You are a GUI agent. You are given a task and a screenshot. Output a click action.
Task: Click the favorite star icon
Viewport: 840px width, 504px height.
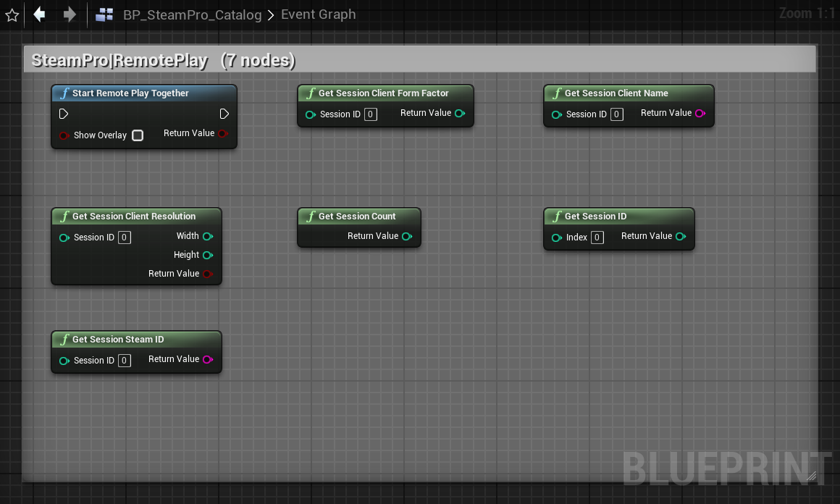pyautogui.click(x=12, y=15)
